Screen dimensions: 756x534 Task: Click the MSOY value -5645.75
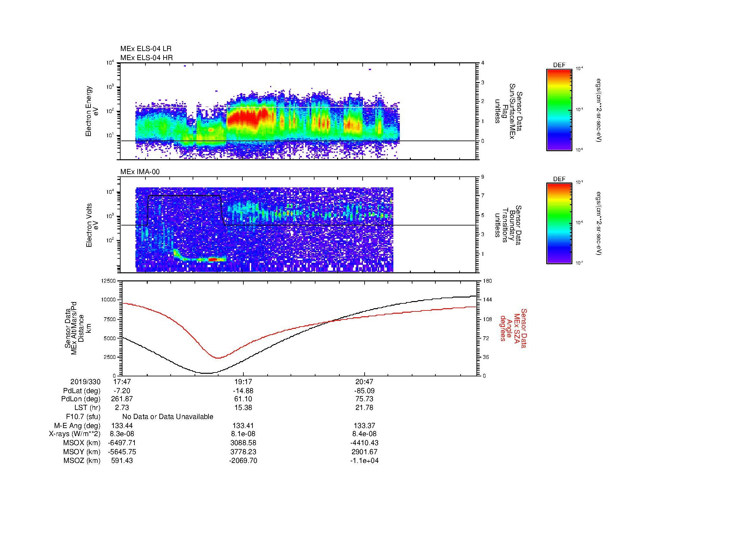tap(122, 452)
